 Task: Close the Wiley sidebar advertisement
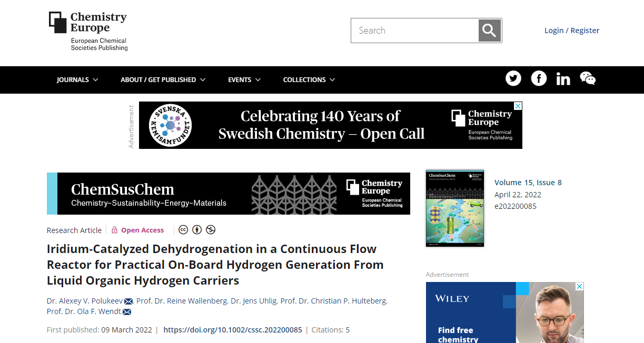579,287
